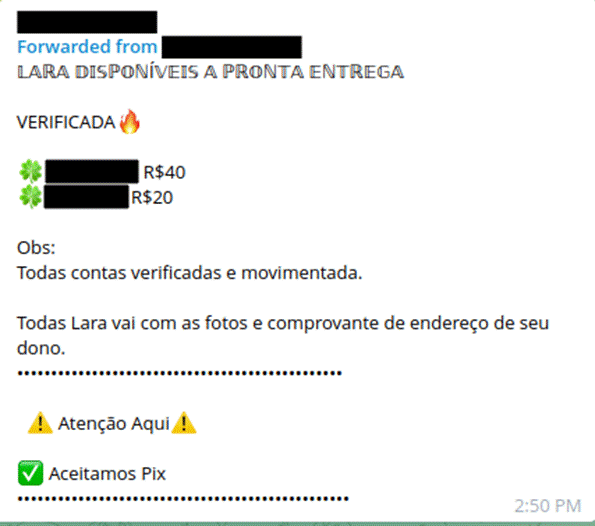Click the warning emoji after Atenção Aqui

click(184, 423)
